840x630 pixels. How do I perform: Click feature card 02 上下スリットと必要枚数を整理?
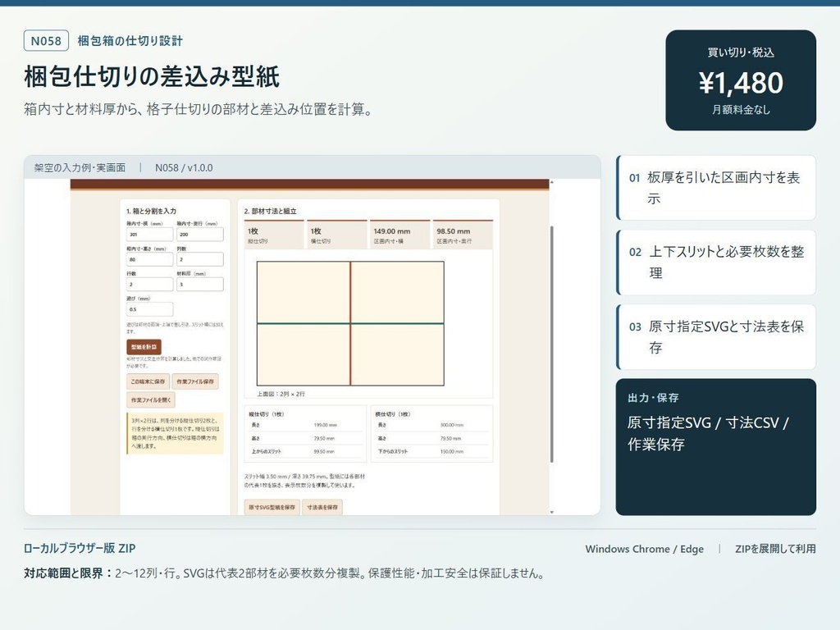pyautogui.click(x=716, y=262)
